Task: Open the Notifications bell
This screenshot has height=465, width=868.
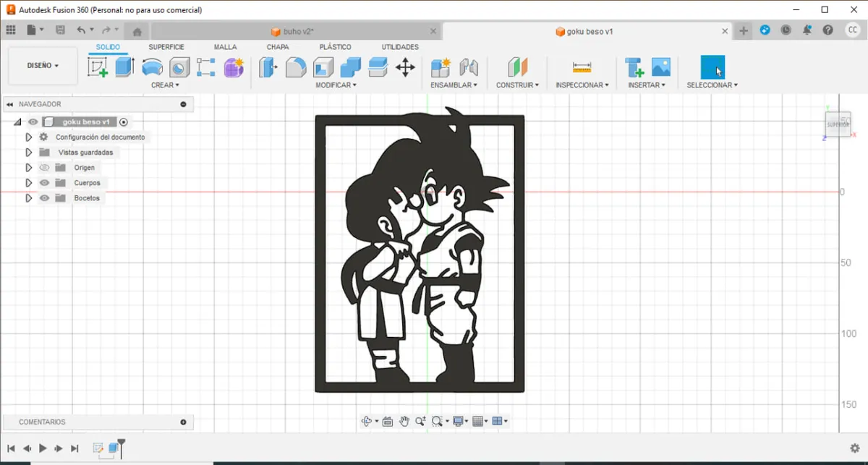Action: [807, 30]
